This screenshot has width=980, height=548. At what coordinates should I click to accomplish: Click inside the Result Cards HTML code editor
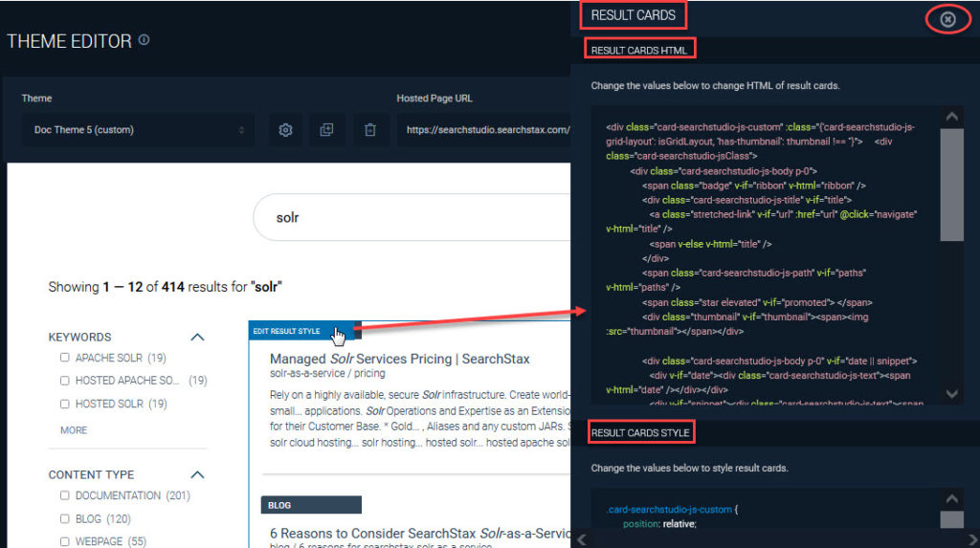[766, 256]
